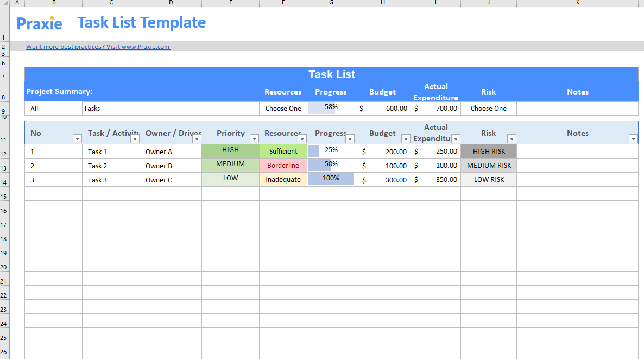Open the Budget column filter arrow
This screenshot has width=644, height=359.
tap(406, 139)
